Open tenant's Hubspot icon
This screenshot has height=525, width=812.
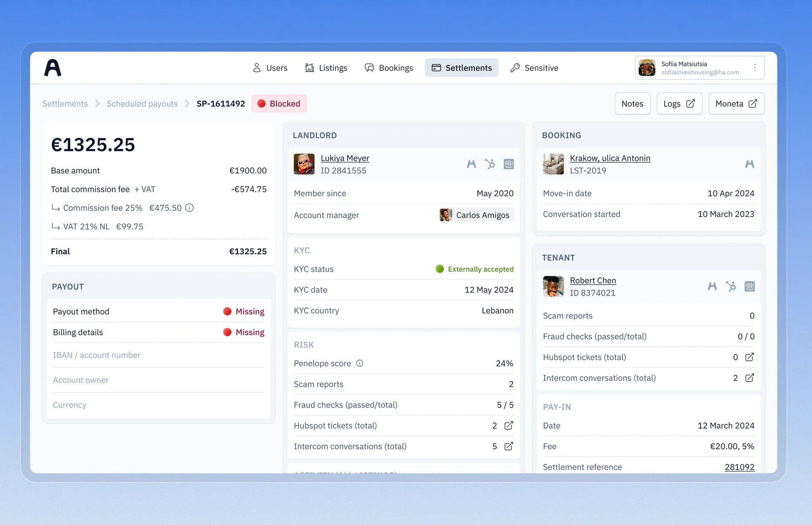(x=731, y=286)
